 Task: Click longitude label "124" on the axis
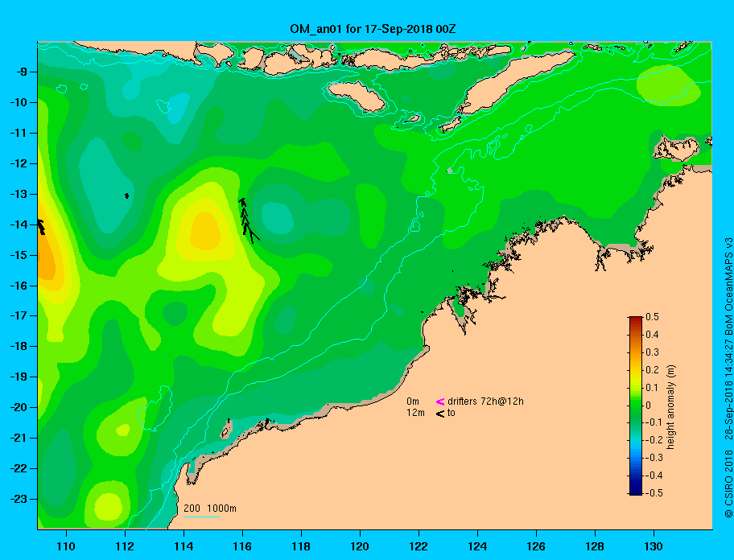coord(477,546)
